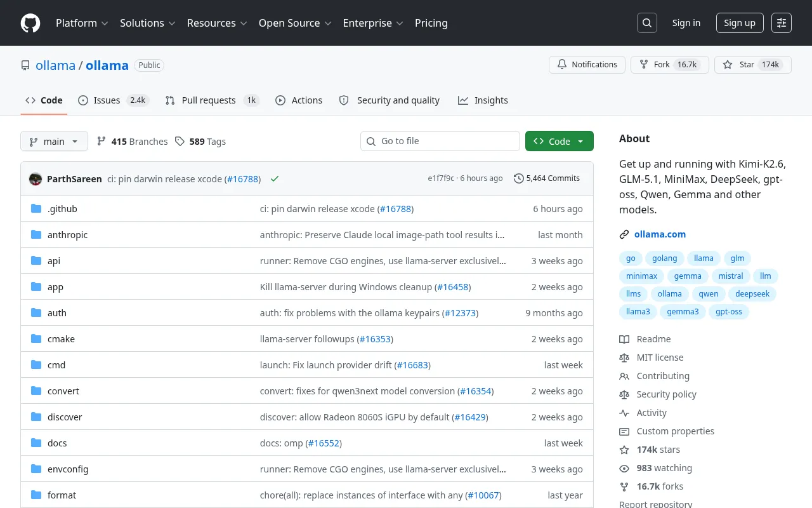Open the main branch selector dropdown
Viewport: 812px width, 508px height.
click(x=54, y=141)
